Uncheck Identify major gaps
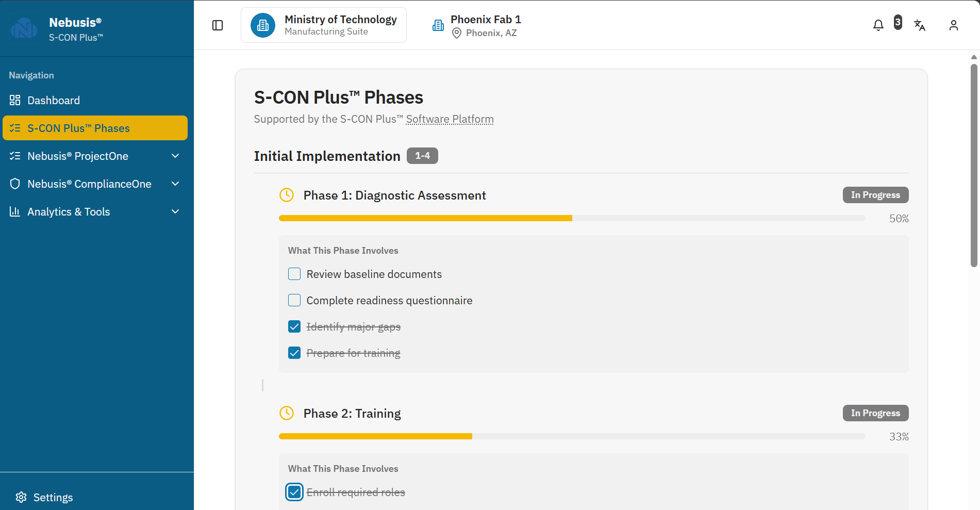 [x=294, y=326]
